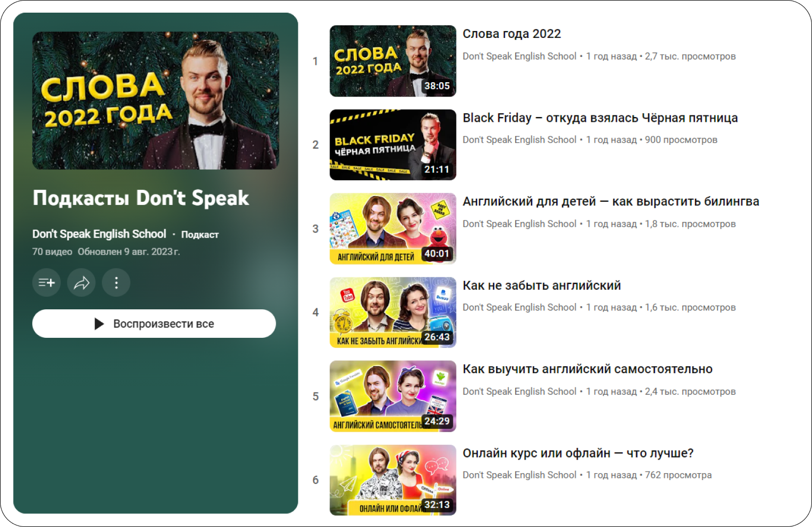Open thumbnail 'Английский для детей' 40:01

coord(393,229)
